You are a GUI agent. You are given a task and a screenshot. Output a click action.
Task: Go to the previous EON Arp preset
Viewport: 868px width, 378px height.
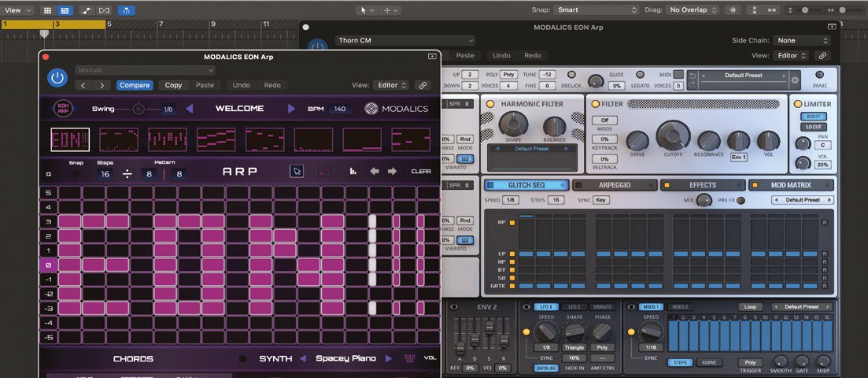[x=190, y=109]
